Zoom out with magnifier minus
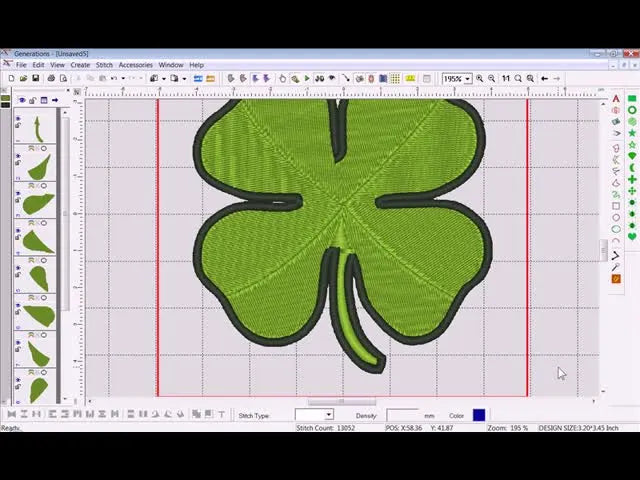The height and width of the screenshot is (480, 640). (492, 78)
